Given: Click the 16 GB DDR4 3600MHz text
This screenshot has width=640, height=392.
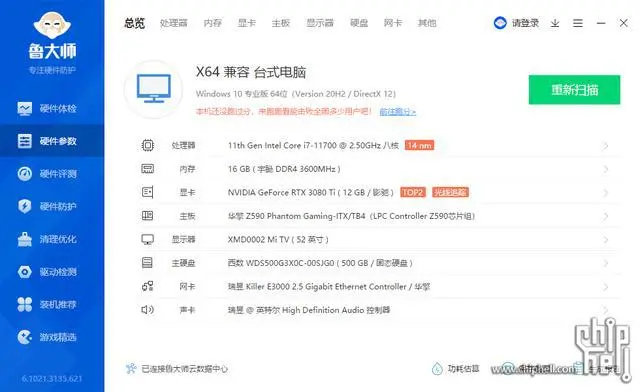Looking at the screenshot, I should coord(284,169).
